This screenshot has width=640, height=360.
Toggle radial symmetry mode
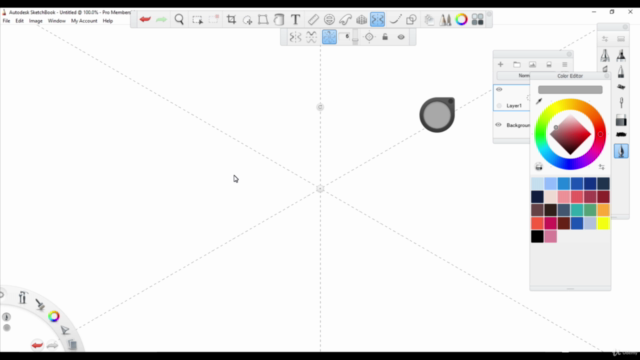[x=329, y=37]
